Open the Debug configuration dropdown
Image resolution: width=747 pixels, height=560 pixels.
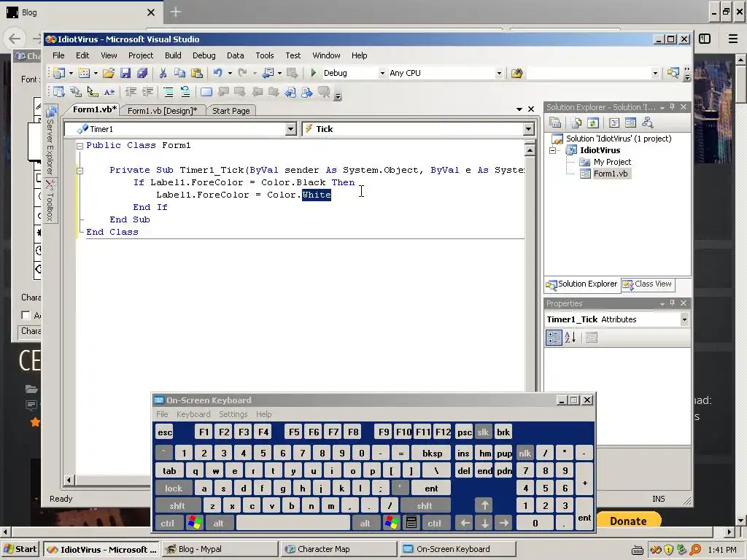(382, 73)
